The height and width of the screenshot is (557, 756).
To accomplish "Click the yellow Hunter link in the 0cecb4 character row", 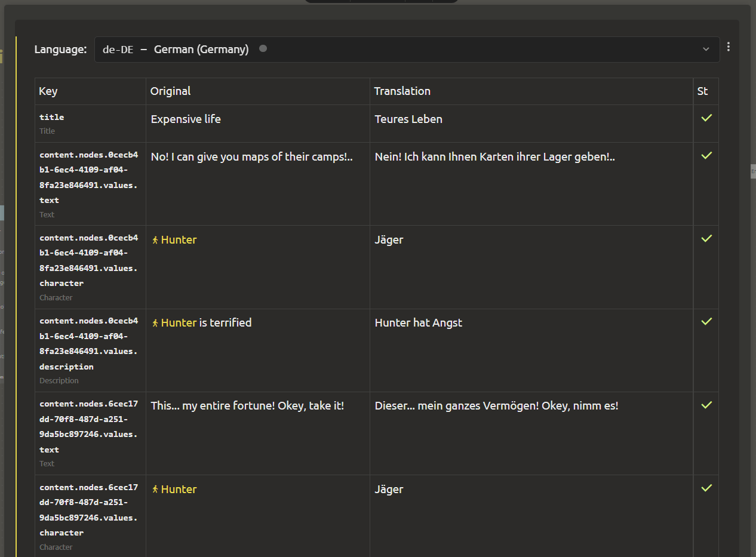I will point(179,240).
